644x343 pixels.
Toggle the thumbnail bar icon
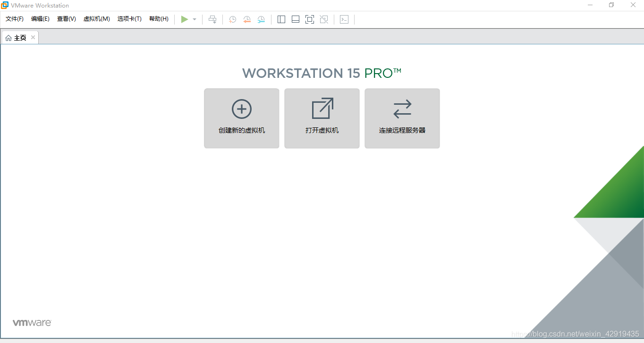(296, 19)
